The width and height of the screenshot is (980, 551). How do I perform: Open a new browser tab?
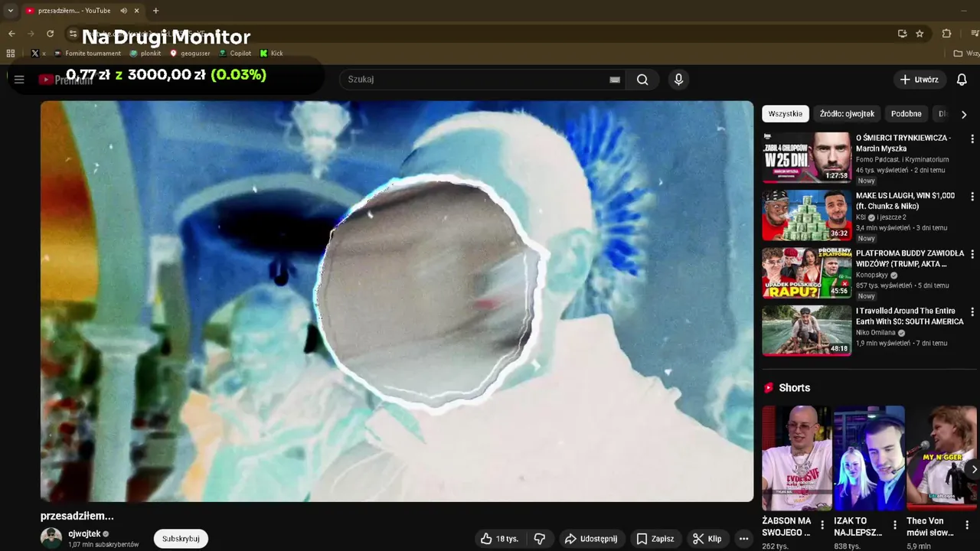click(155, 11)
